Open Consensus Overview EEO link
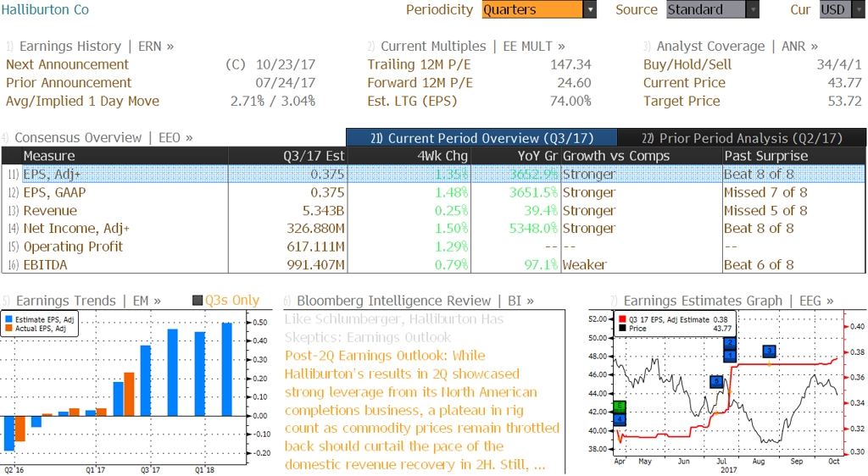This screenshot has width=868, height=476. click(103, 138)
